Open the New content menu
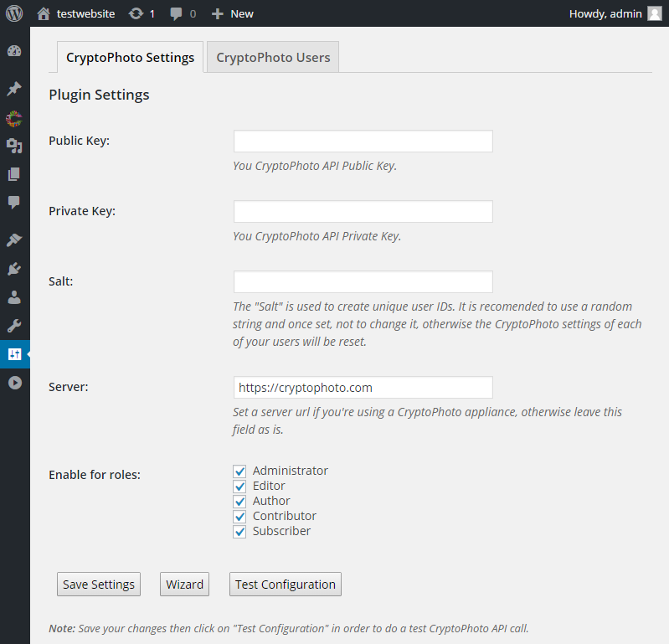The image size is (669, 644). coord(233,13)
